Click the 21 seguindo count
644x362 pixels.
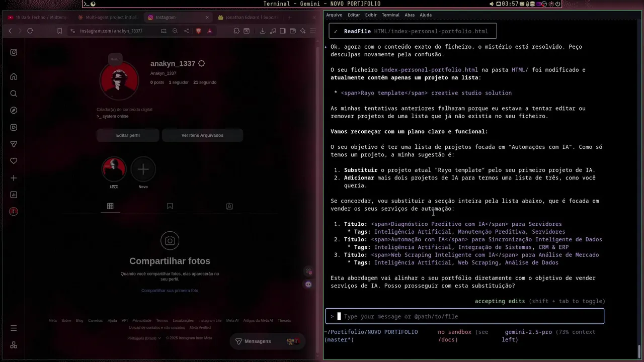point(205,82)
